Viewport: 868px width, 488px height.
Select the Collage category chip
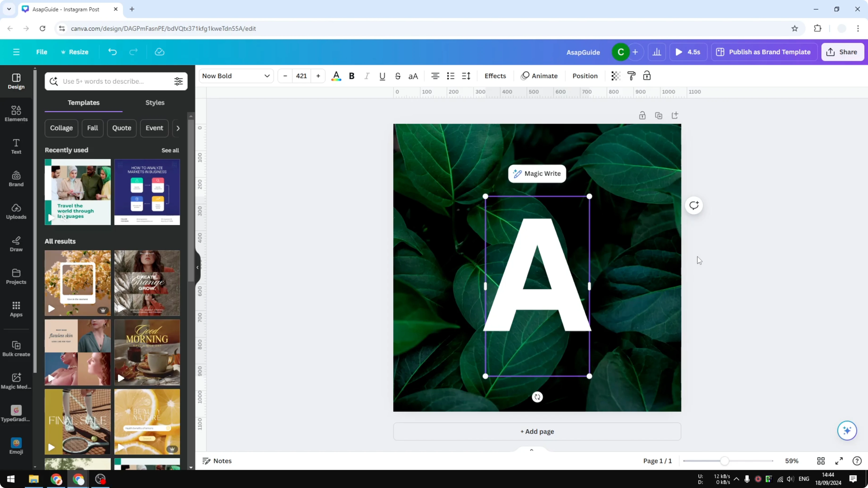[x=61, y=128]
